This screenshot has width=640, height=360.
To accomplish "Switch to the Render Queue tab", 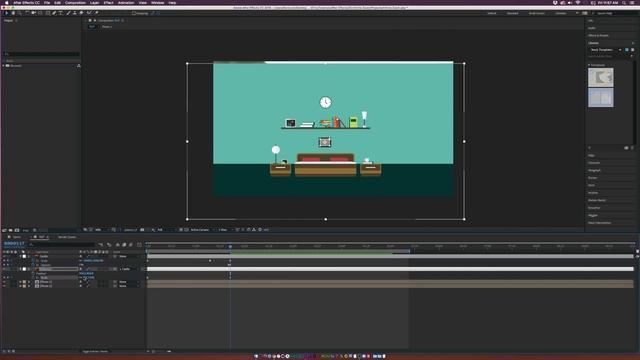I will coord(67,237).
